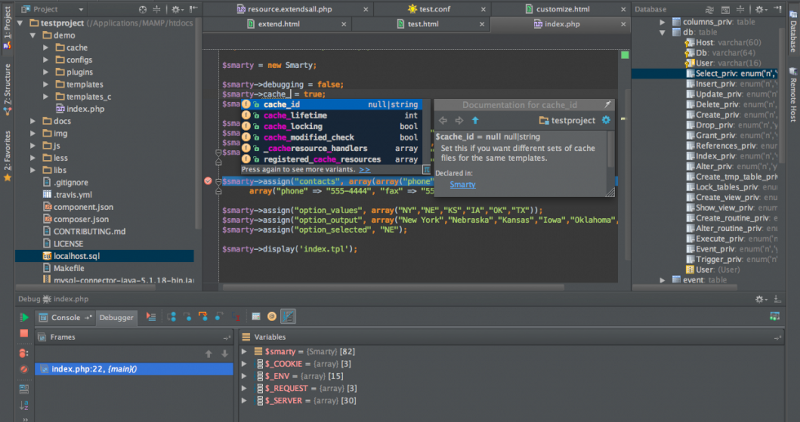800x422 pixels.
Task: Collapse the db table node
Action: click(662, 32)
